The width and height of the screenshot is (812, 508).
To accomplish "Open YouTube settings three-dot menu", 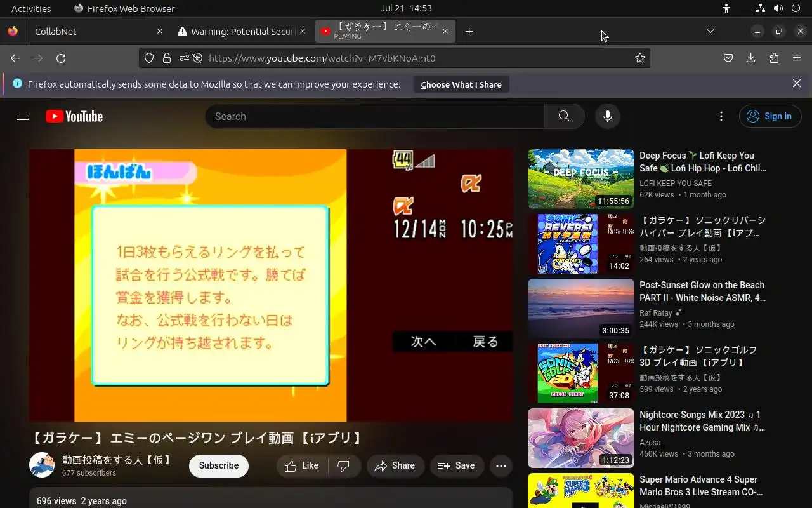I will (721, 116).
